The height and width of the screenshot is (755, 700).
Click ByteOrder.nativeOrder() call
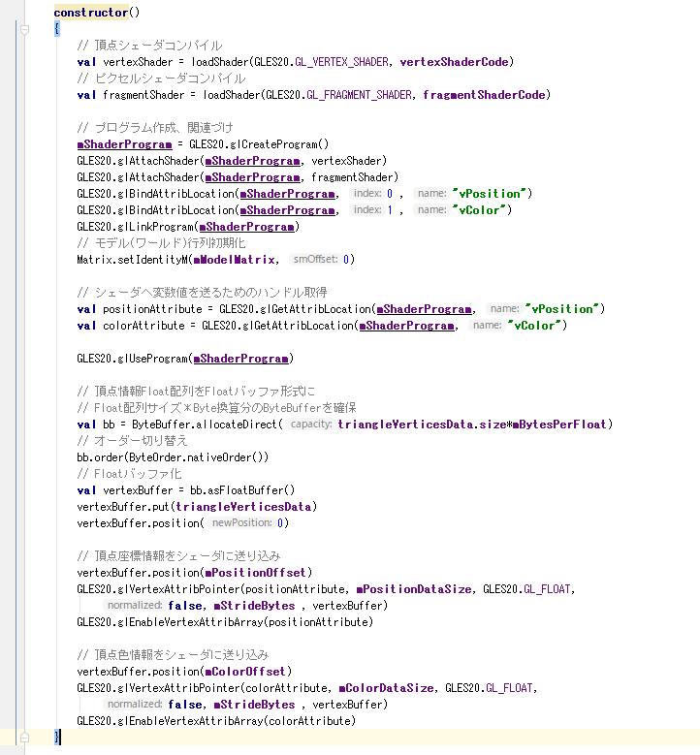(196, 457)
